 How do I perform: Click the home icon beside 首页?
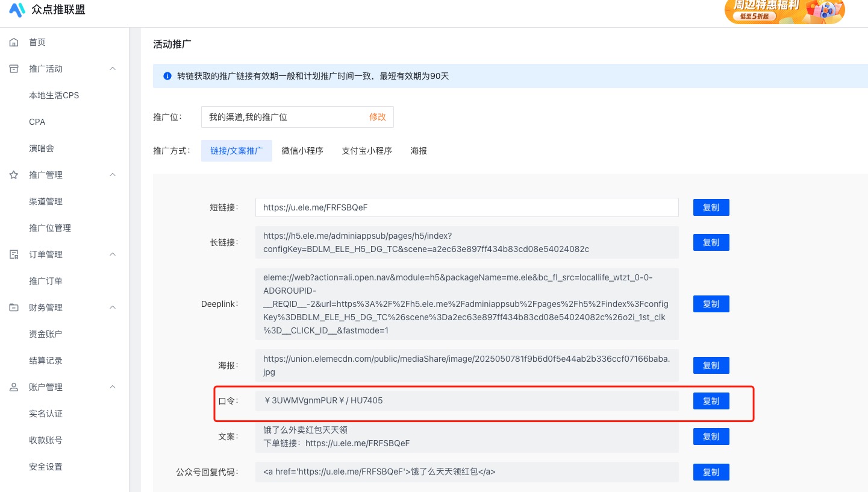pos(14,42)
